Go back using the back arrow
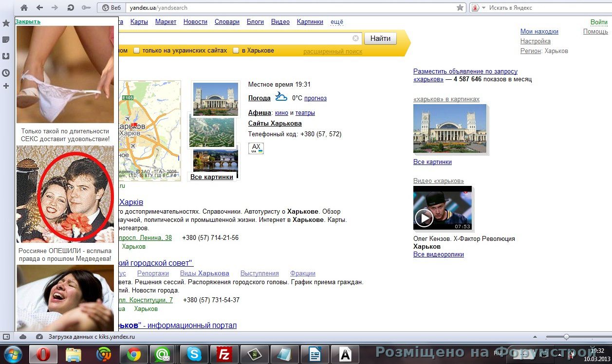Viewport: 612px width, 364px height. point(40,8)
